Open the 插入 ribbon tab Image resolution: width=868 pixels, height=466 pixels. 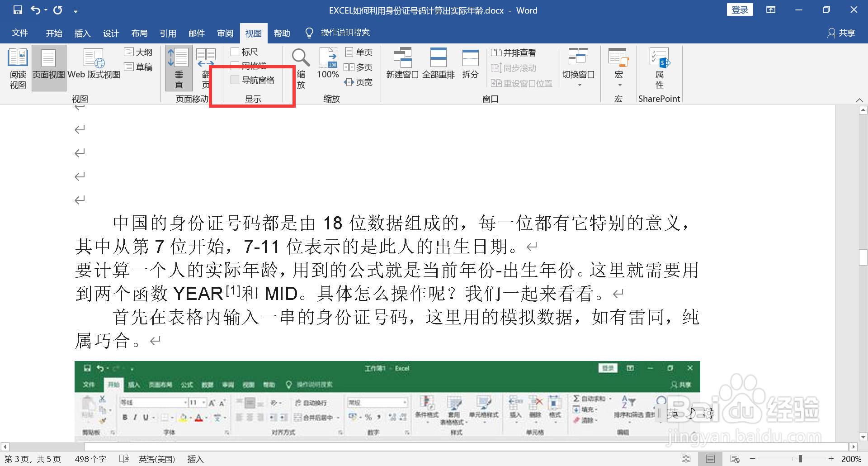pyautogui.click(x=82, y=33)
